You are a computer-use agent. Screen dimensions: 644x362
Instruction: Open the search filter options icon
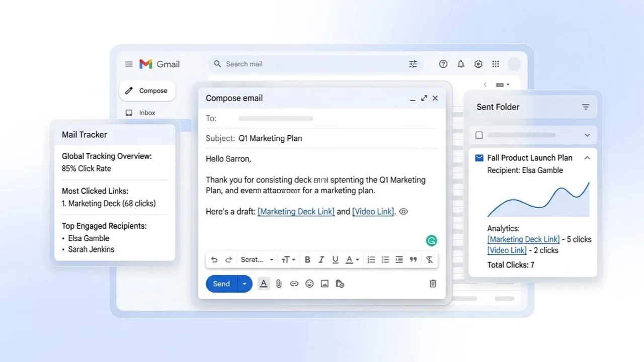pos(413,64)
